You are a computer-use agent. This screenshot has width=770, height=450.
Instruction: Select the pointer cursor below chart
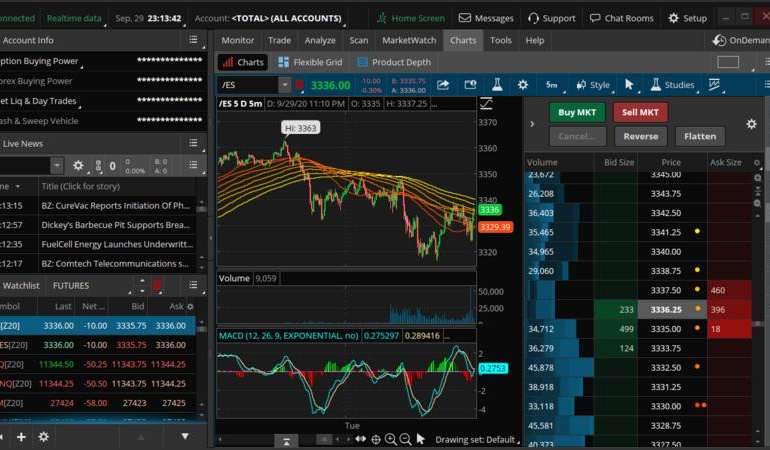point(420,439)
